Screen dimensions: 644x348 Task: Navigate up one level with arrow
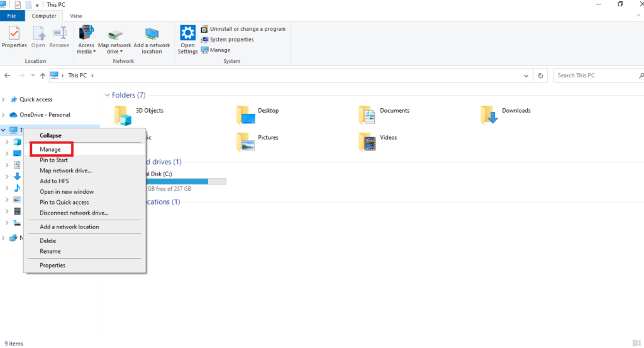click(x=42, y=76)
